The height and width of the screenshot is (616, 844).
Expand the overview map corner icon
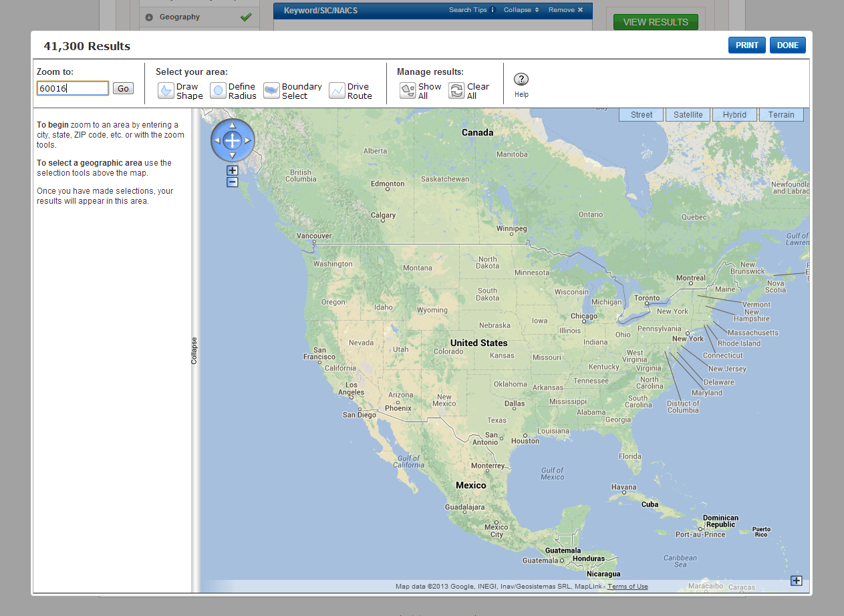[x=796, y=581]
